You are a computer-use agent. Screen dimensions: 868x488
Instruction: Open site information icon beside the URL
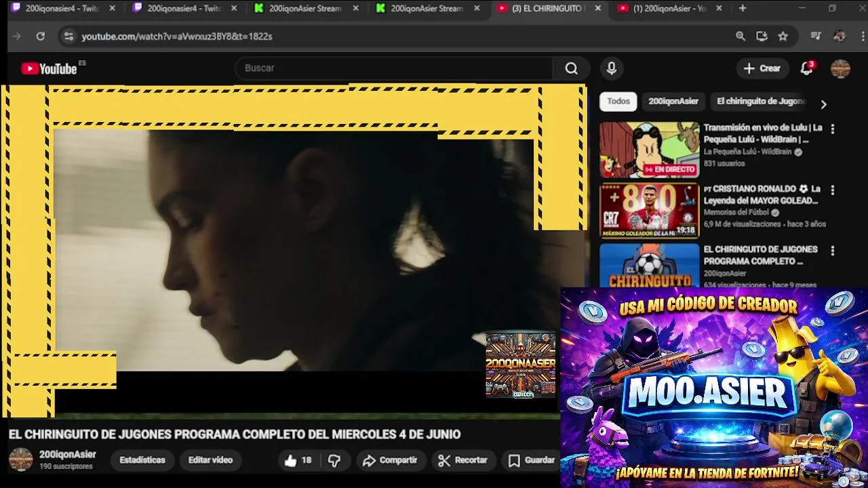(68, 37)
